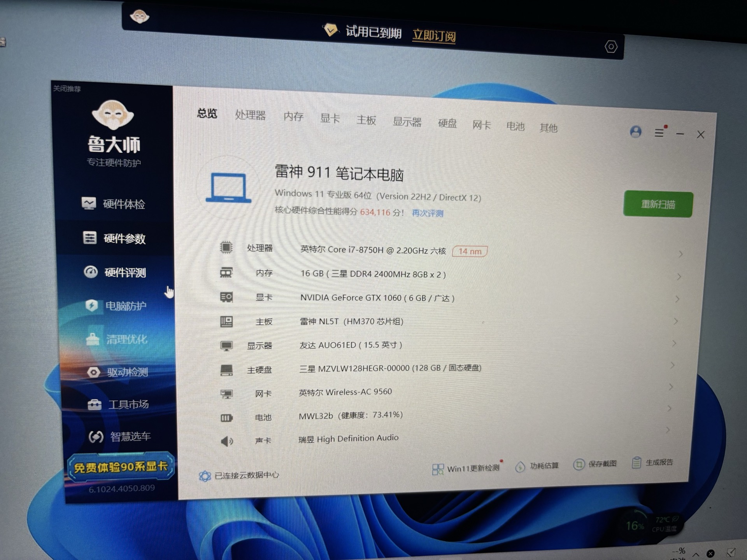
Task: Switch to the 电池 tab
Action: (515, 126)
